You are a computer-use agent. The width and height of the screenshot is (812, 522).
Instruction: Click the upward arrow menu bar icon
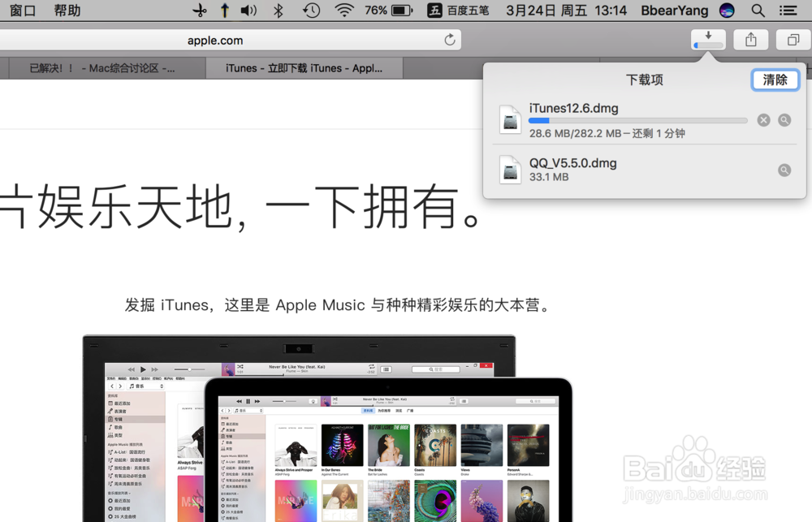pos(224,11)
